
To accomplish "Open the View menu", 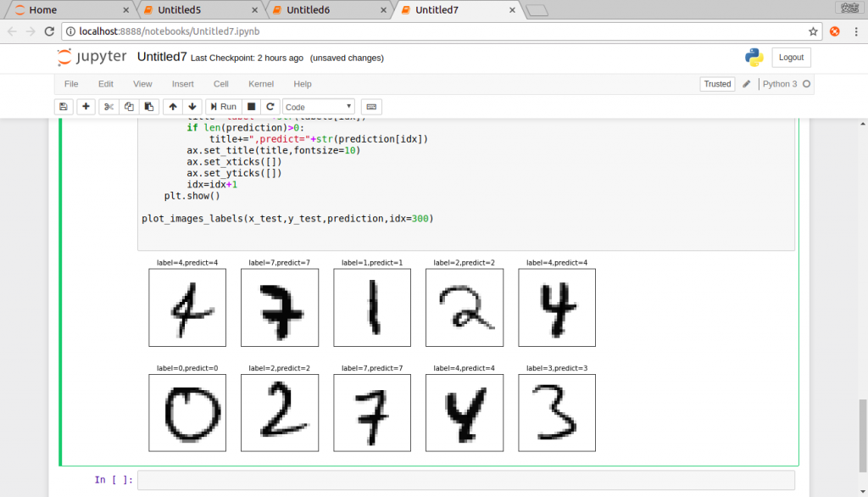I will [142, 84].
